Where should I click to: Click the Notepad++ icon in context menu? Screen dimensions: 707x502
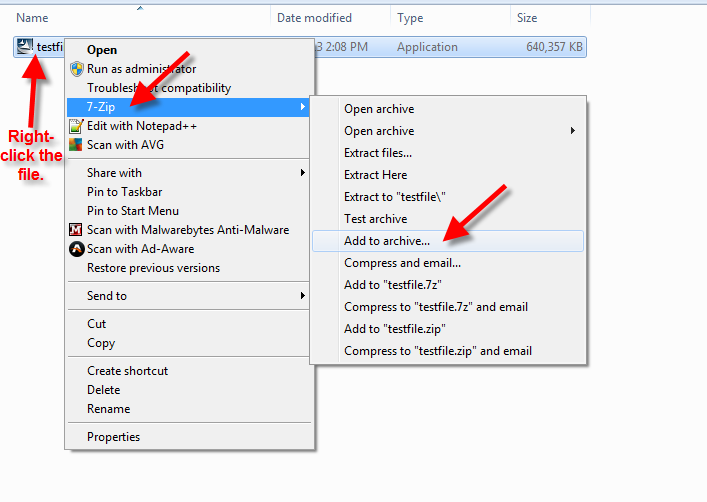click(76, 126)
